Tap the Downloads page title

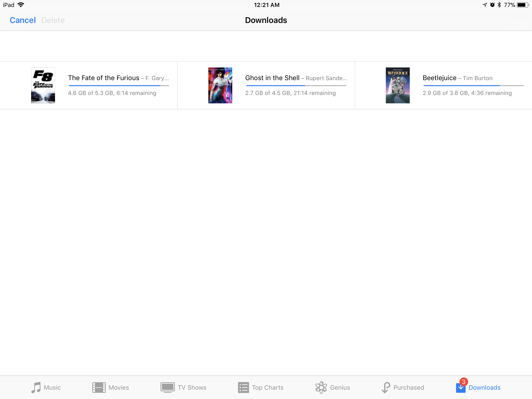266,20
